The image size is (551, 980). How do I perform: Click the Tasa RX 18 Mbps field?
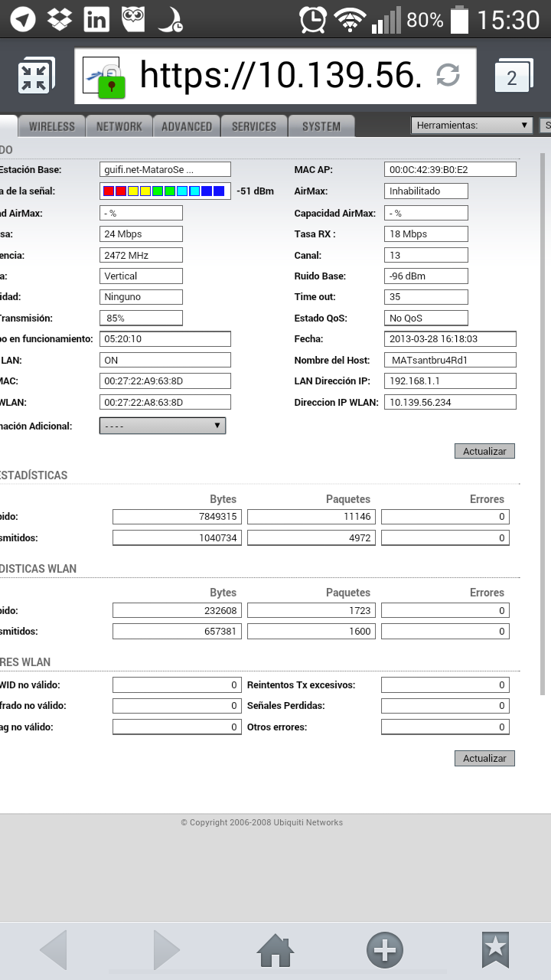(426, 234)
